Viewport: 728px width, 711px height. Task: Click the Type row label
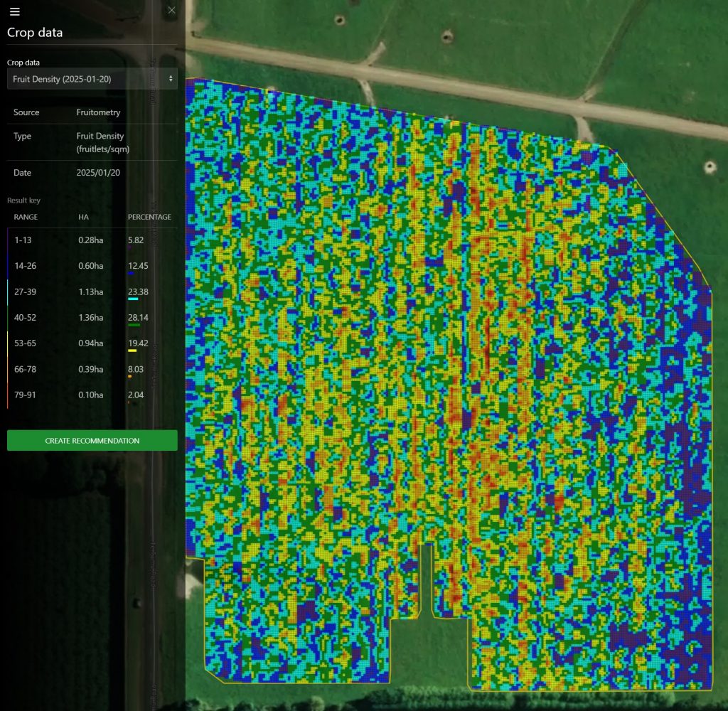[x=22, y=136]
